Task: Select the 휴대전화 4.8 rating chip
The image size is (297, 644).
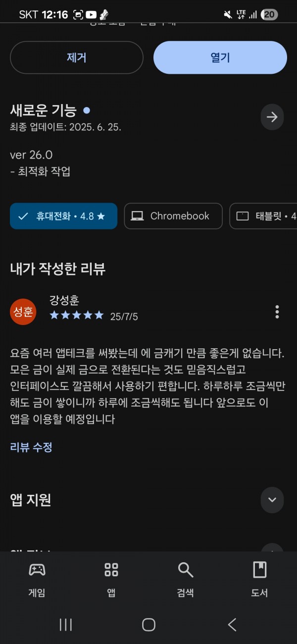Action: click(63, 216)
